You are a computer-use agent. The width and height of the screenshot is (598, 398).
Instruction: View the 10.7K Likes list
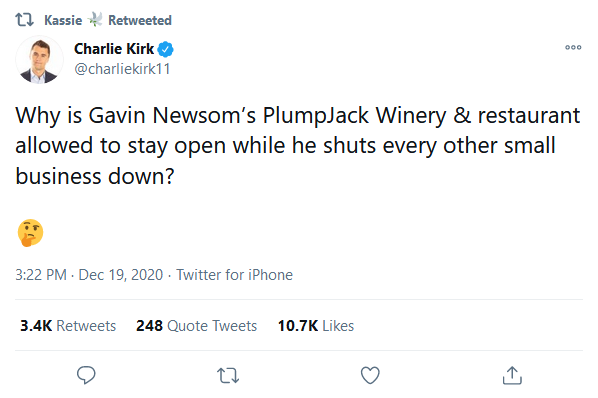tap(316, 326)
